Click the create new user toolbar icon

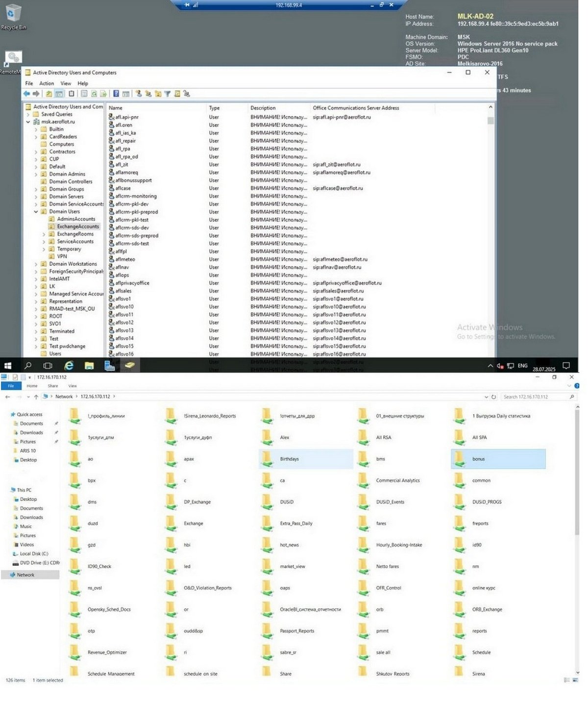point(139,94)
